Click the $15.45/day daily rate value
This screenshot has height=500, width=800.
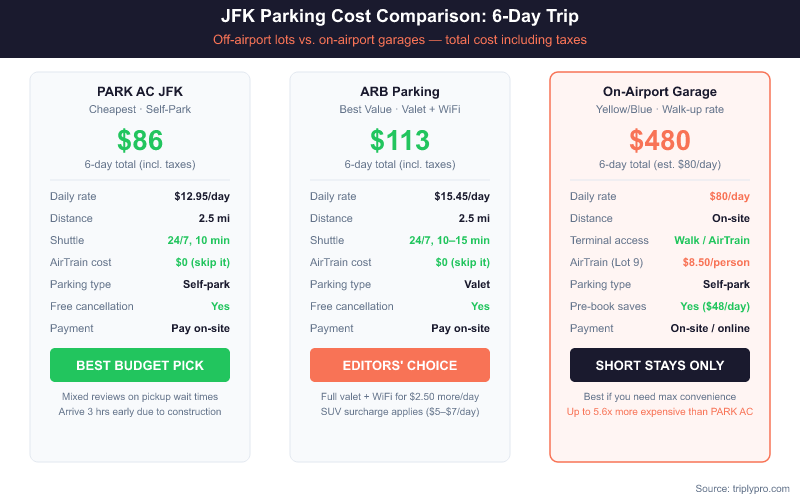click(x=460, y=196)
